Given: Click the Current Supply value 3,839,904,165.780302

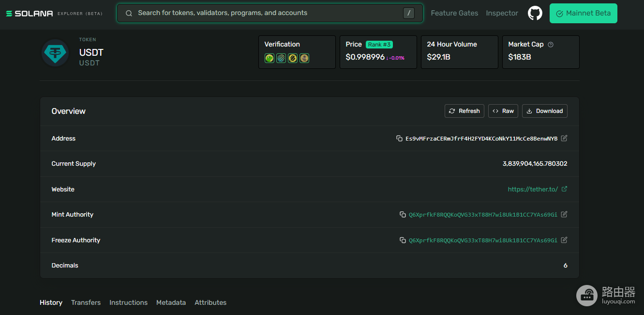Looking at the screenshot, I should (x=535, y=164).
